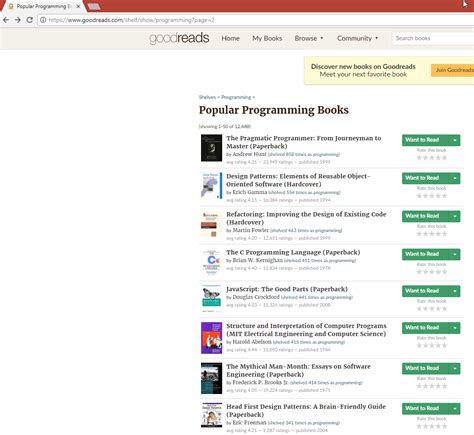Click the Join Goodreads button
This screenshot has height=435, width=474.
(x=453, y=70)
